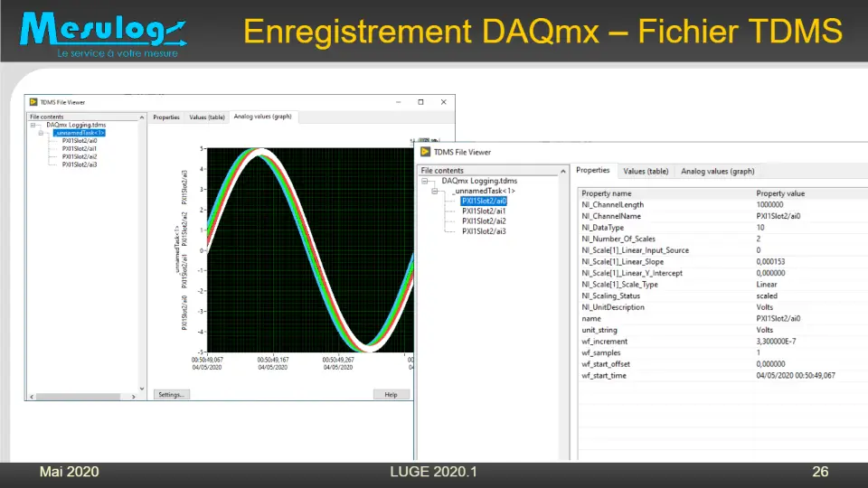Click right arrow of back window horizontal scrollbar

(134, 397)
